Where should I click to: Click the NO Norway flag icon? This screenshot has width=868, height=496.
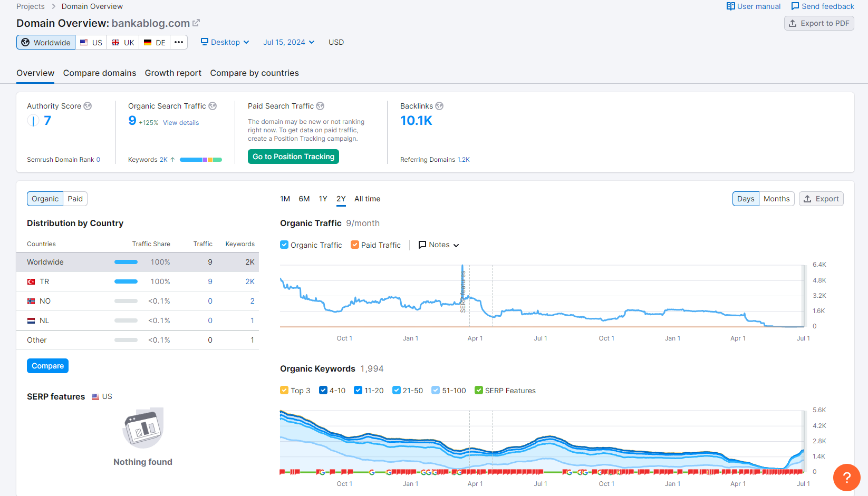(31, 302)
